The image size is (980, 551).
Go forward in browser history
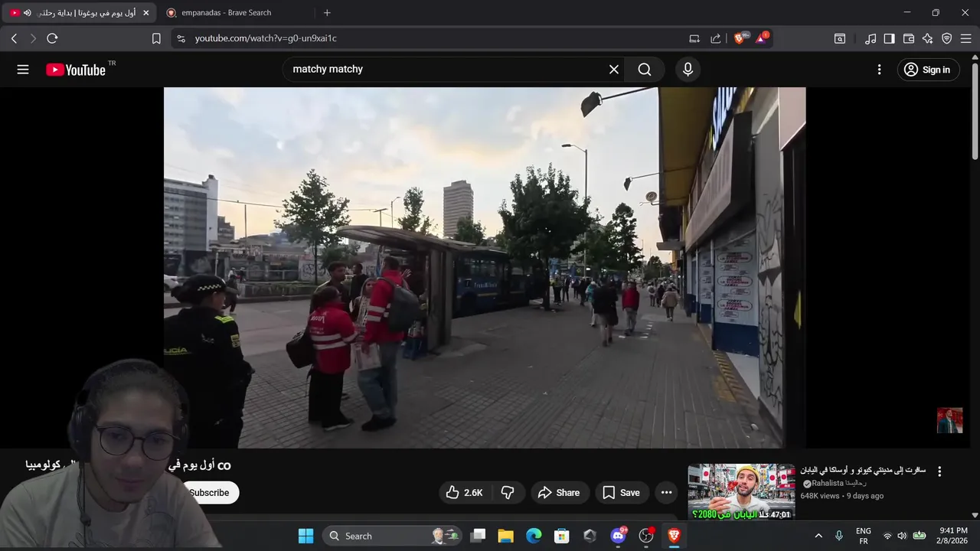[x=33, y=38]
